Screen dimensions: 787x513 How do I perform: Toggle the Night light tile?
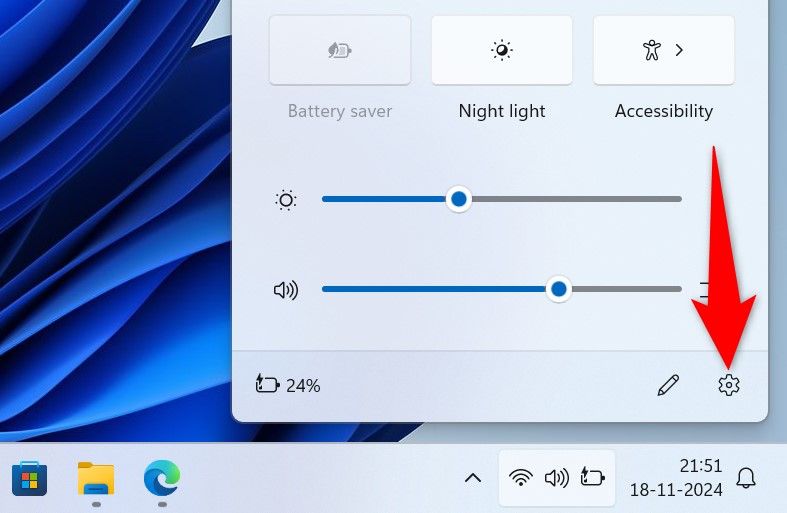click(x=502, y=50)
